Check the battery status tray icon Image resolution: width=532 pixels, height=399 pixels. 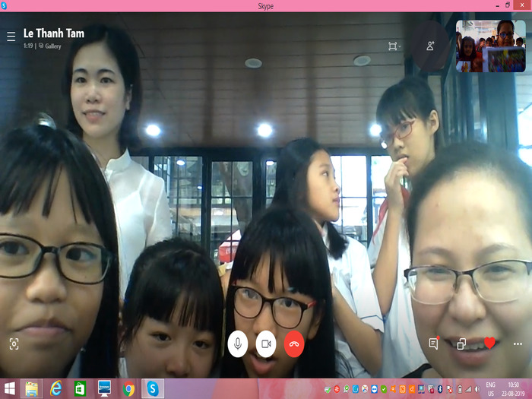pyautogui.click(x=460, y=389)
